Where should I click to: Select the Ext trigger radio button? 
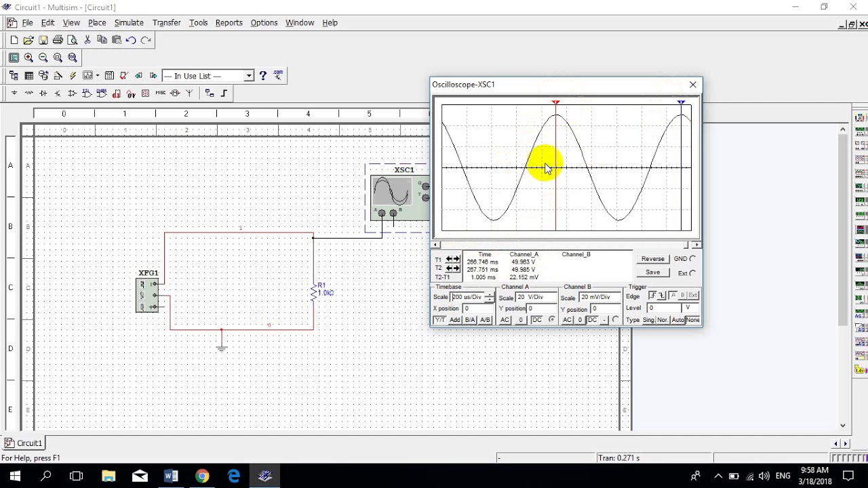[692, 273]
